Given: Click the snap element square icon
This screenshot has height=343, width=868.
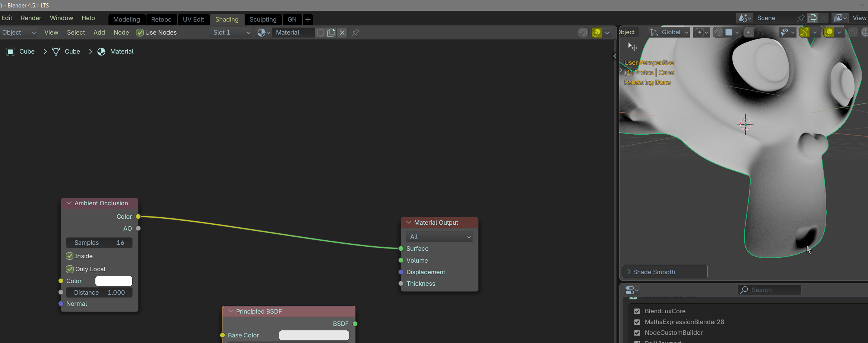Looking at the screenshot, I should coord(732,32).
